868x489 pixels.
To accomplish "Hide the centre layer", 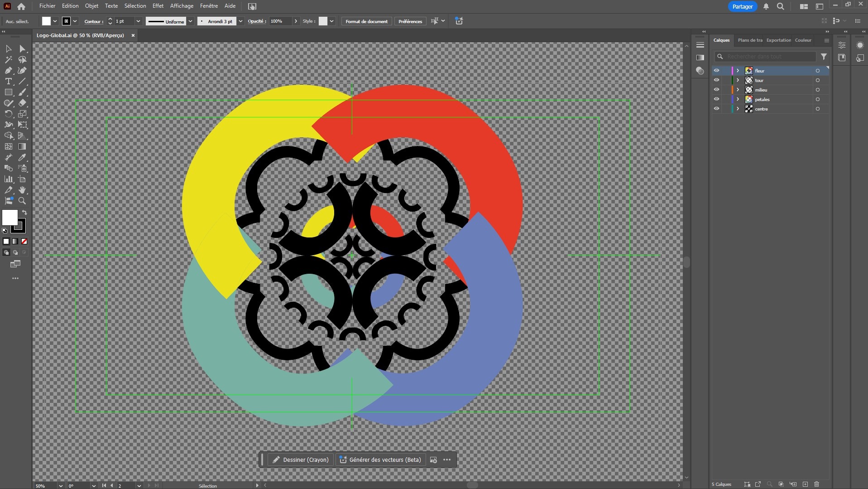I will (716, 109).
